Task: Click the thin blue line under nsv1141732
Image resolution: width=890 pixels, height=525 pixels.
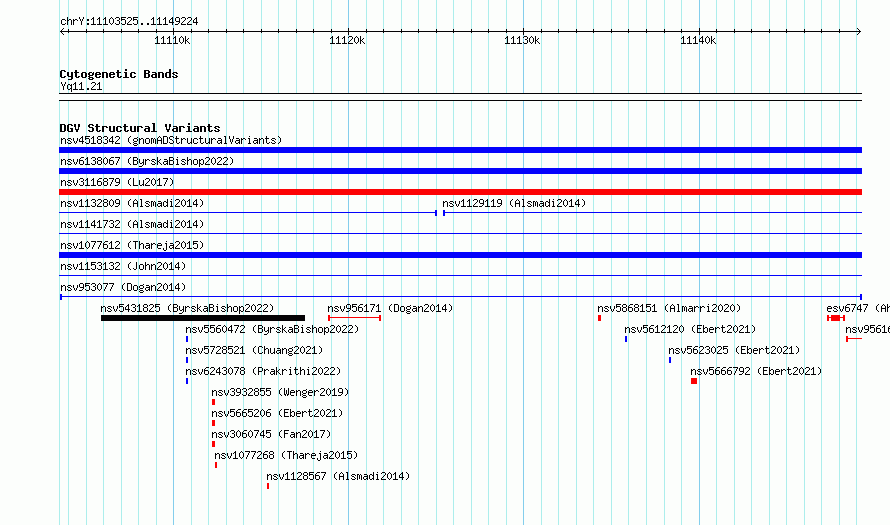Action: click(460, 233)
